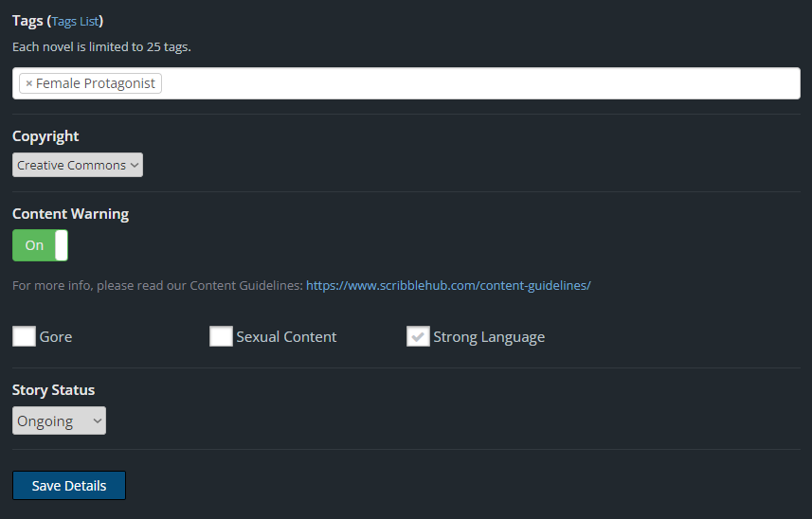The height and width of the screenshot is (519, 812).
Task: Click the Strong Language label text
Action: click(489, 337)
